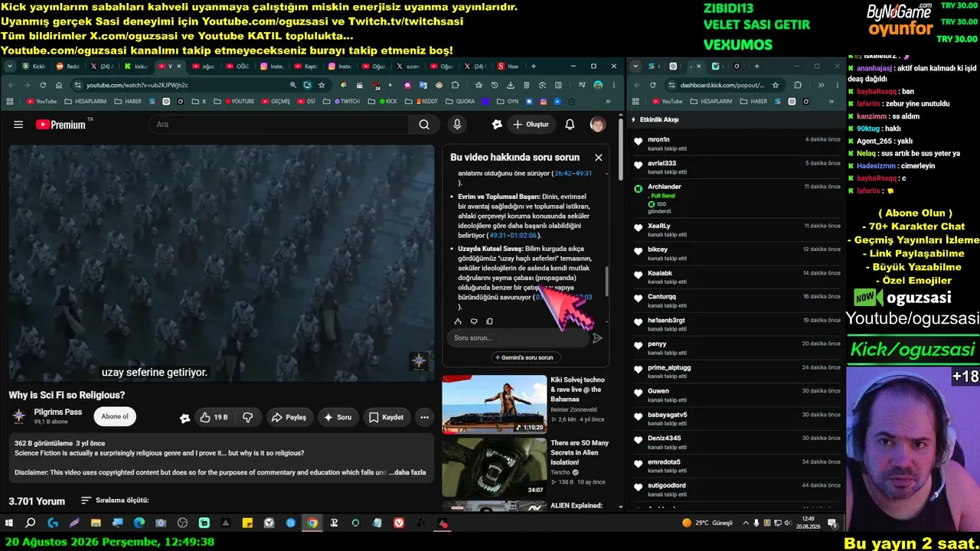Click the 'Soru sorun...' question input
The width and height of the screenshot is (980, 551).
coord(519,337)
